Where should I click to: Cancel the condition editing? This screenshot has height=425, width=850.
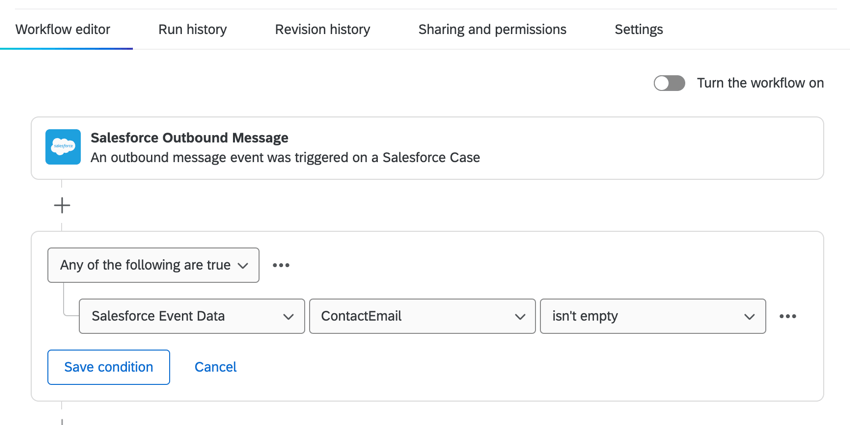[216, 367]
